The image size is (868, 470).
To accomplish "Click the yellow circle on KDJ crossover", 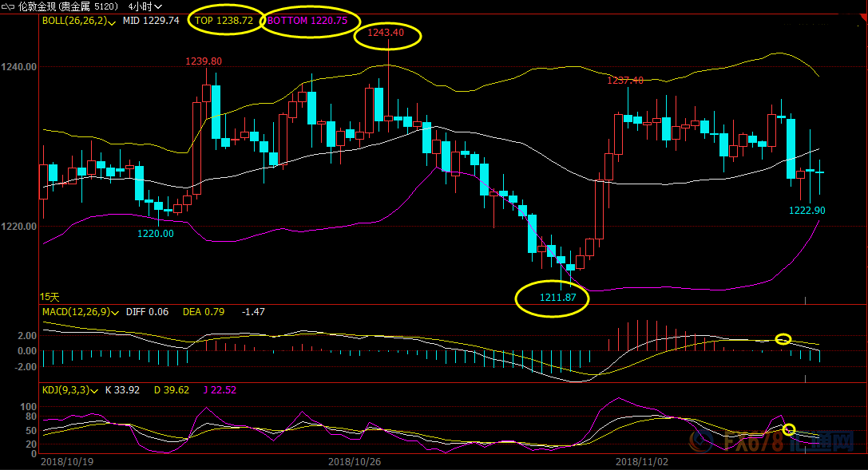I will 789,429.
